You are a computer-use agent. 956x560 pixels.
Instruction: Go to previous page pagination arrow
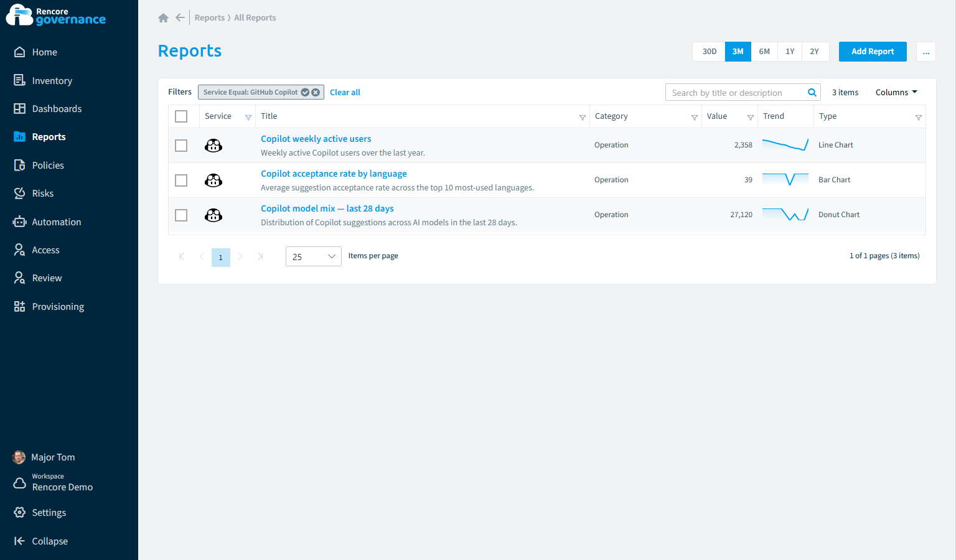[x=201, y=256]
